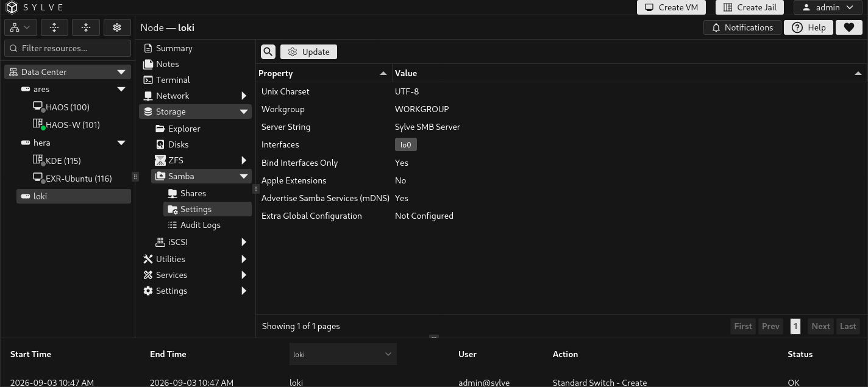Click the lo0 interface badge
868x387 pixels.
406,144
